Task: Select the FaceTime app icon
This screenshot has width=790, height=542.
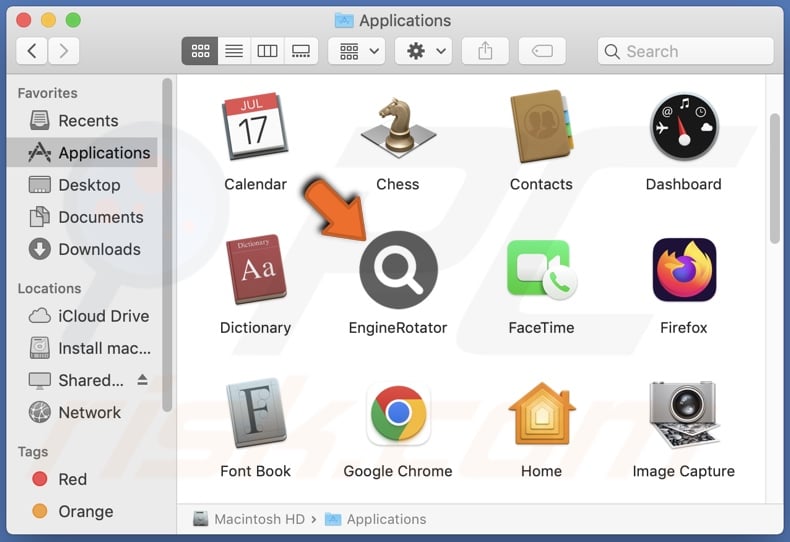Action: 542,269
